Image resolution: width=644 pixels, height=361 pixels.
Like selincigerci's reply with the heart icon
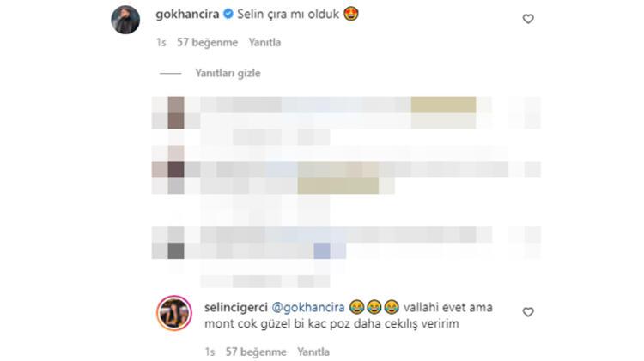(528, 312)
